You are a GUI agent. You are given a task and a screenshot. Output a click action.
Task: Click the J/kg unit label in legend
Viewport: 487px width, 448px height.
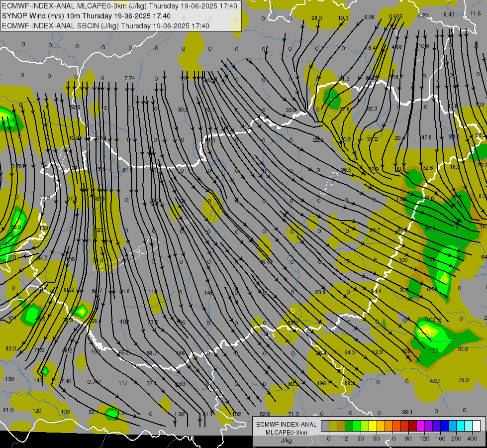coord(286,441)
